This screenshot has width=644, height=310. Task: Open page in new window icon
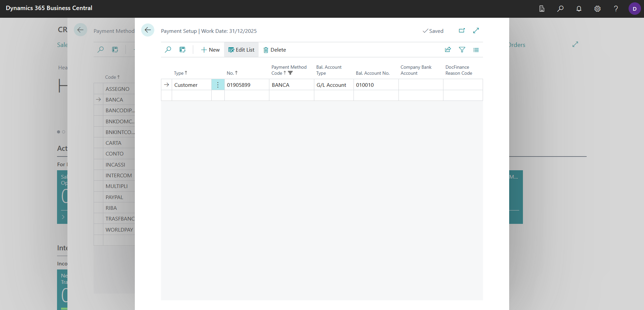tap(462, 30)
